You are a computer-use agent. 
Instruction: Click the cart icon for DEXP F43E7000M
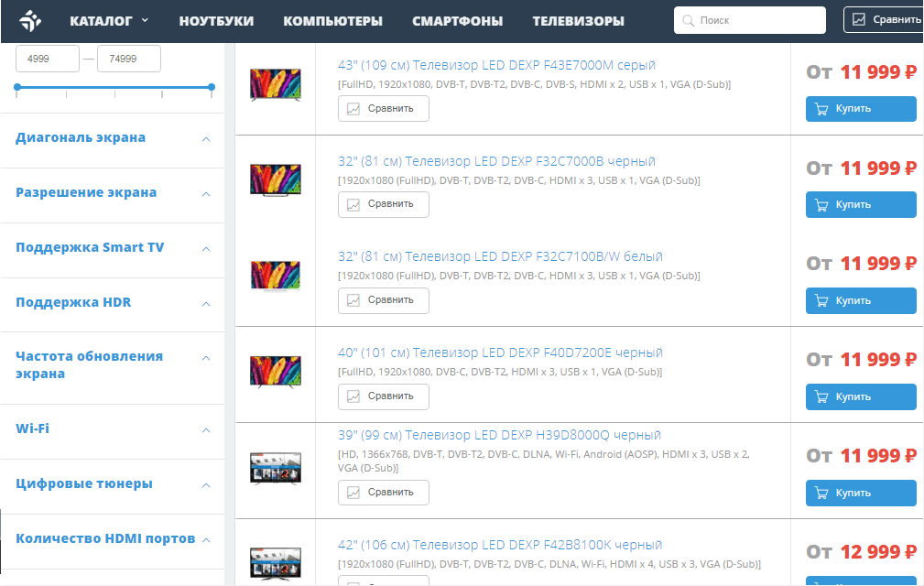(821, 109)
